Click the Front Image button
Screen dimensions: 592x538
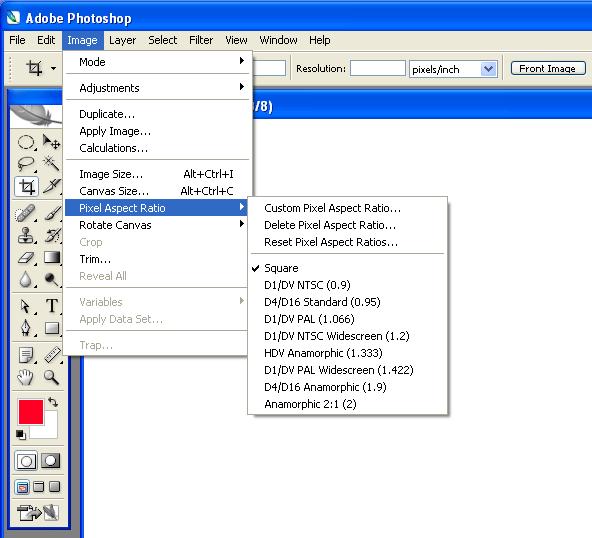pyautogui.click(x=548, y=68)
